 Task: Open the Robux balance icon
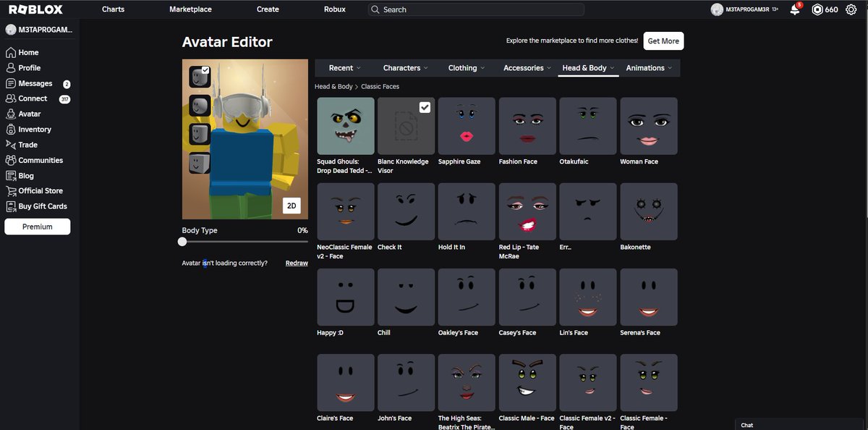pos(817,9)
